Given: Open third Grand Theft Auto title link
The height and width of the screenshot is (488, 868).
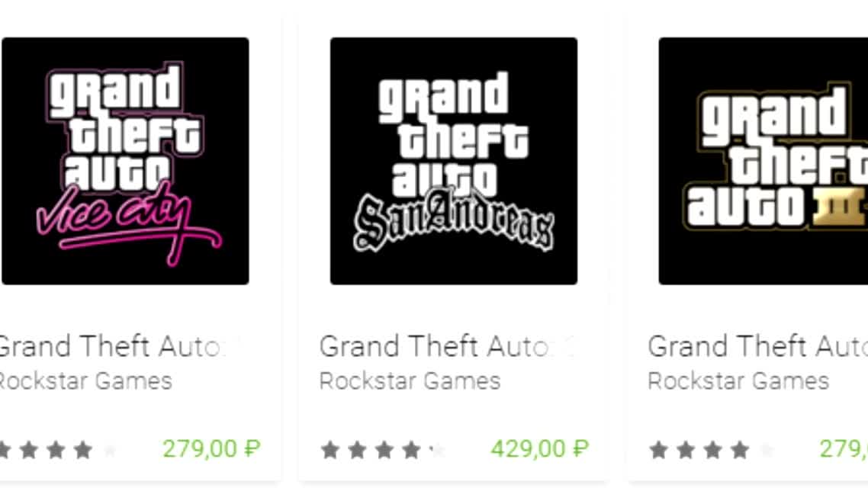Looking at the screenshot, I should pyautogui.click(x=758, y=347).
